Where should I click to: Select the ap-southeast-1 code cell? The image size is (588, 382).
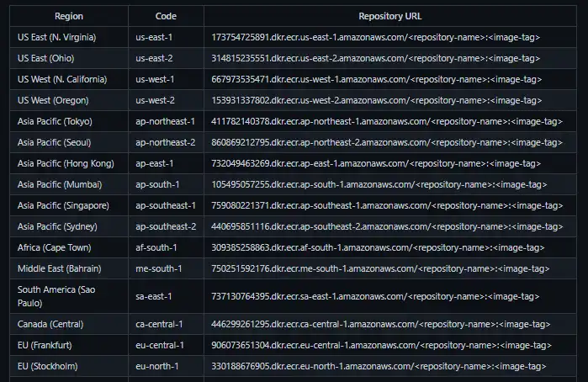click(x=166, y=205)
